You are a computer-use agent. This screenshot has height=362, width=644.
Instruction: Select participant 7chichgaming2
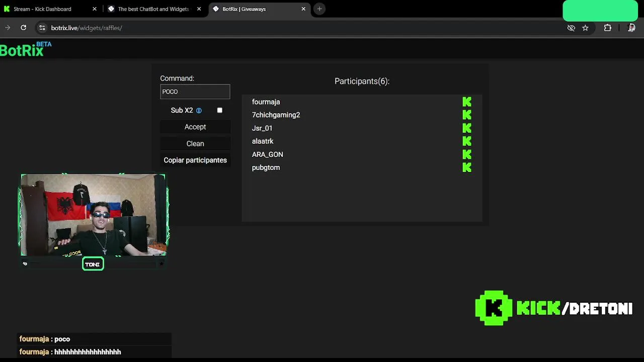276,115
